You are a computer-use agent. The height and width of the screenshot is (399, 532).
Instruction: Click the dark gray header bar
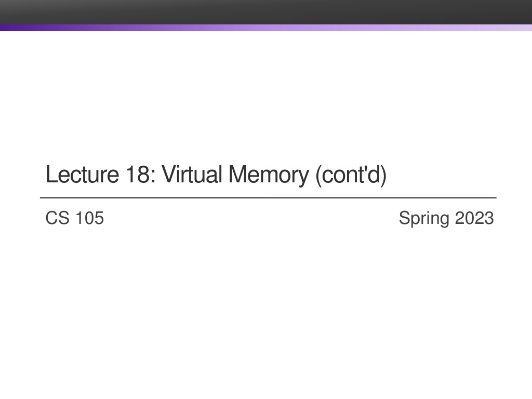[266, 12]
